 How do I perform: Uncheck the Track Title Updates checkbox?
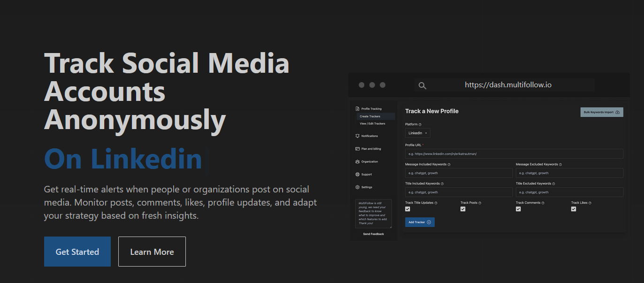407,209
